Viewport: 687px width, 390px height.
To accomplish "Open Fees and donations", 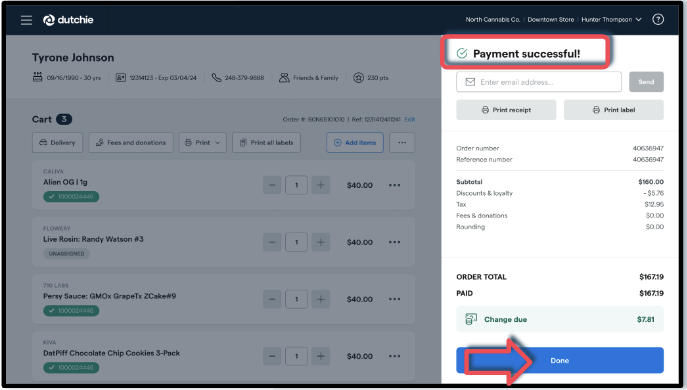I will (131, 142).
